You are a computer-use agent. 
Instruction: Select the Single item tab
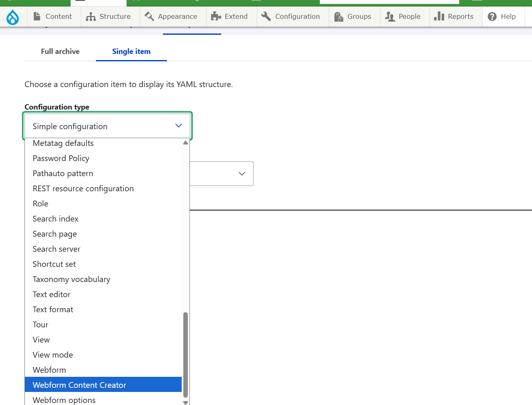131,51
